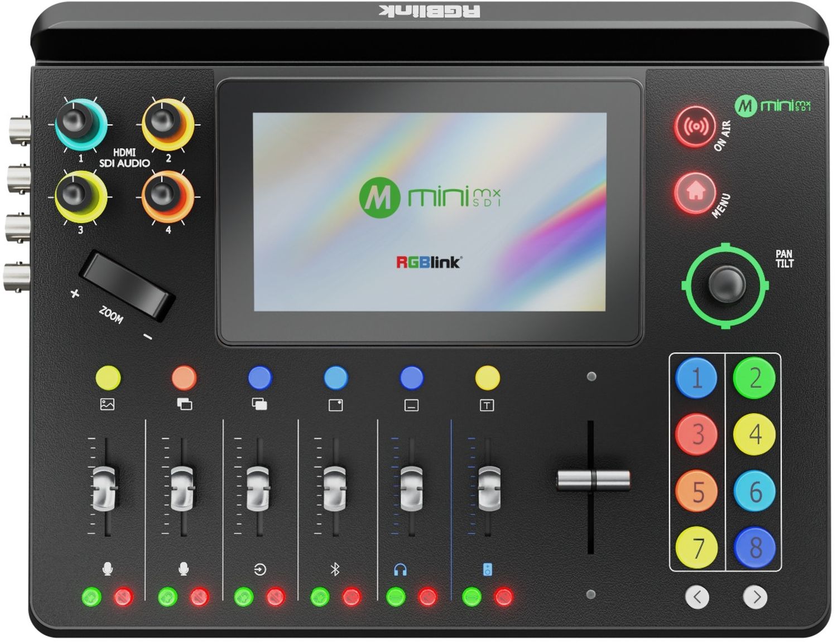Click the HDMI SDI AUDIO label
Viewport: 837px width, 644px height.
(124, 158)
